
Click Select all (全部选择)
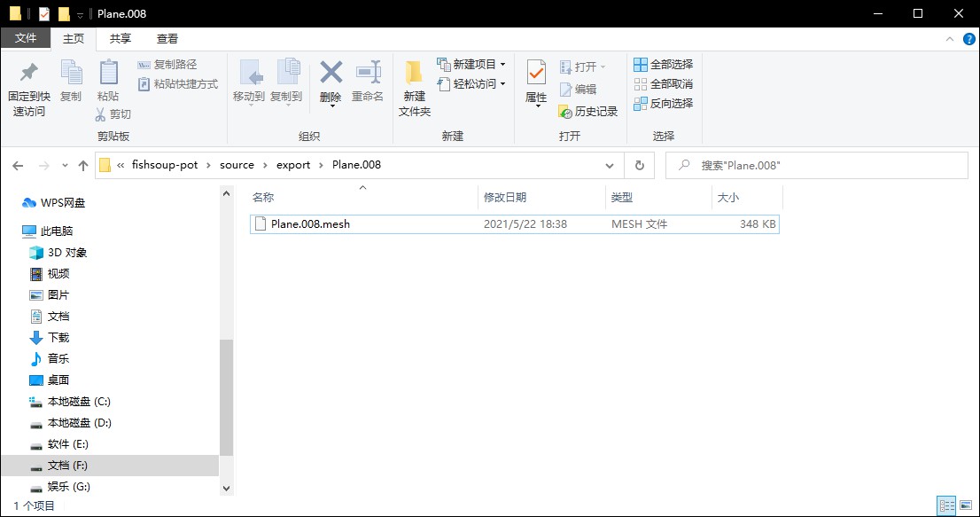pyautogui.click(x=663, y=65)
